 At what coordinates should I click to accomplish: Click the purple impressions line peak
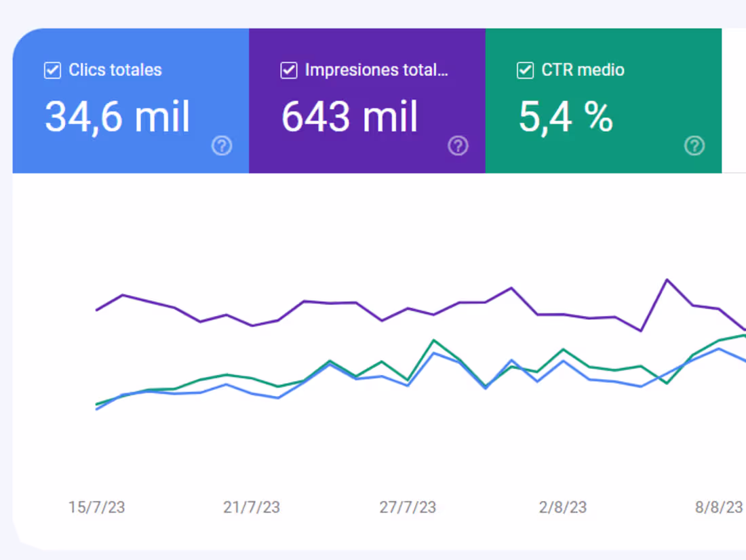tap(668, 279)
